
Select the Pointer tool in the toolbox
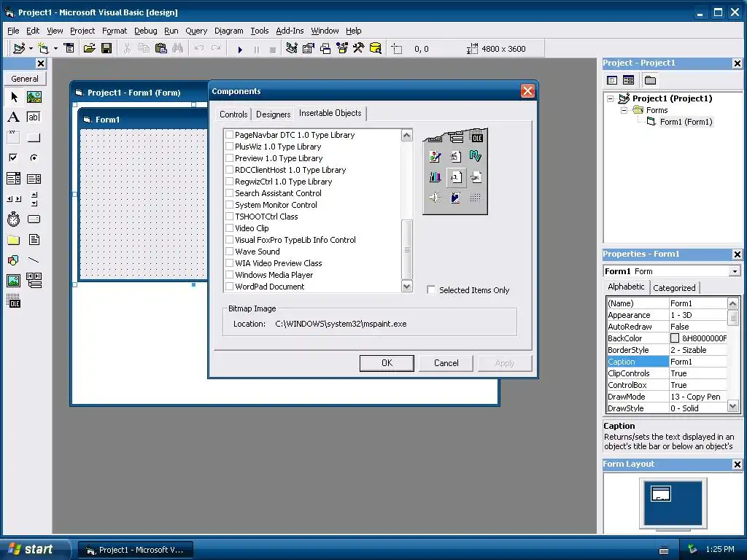(x=14, y=97)
